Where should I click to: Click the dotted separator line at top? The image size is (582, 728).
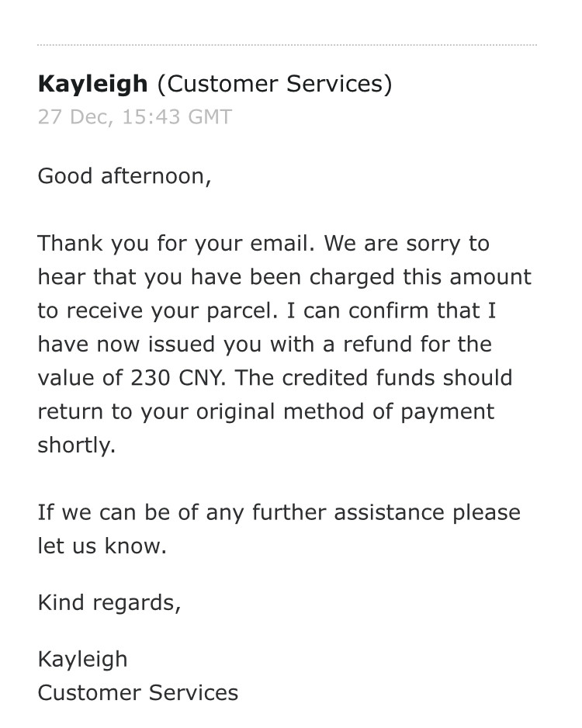(287, 45)
